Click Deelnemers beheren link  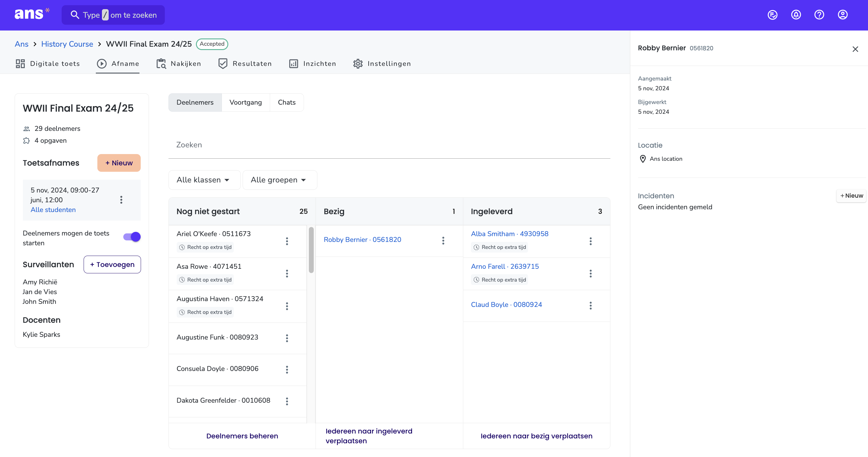point(242,436)
